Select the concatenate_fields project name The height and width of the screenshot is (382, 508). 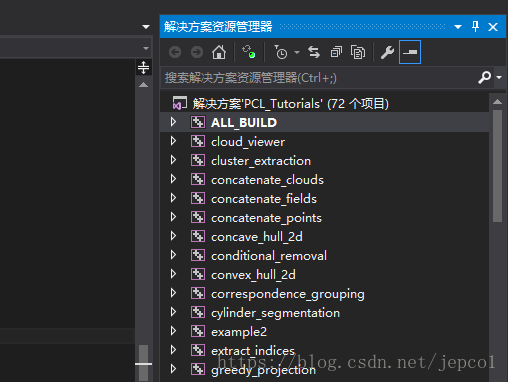[x=264, y=199]
